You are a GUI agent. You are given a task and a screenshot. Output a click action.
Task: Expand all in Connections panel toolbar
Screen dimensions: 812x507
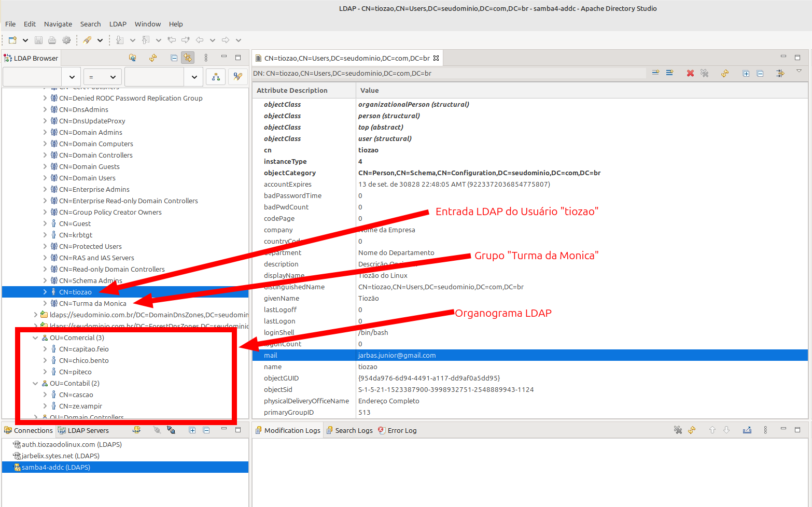tap(192, 430)
